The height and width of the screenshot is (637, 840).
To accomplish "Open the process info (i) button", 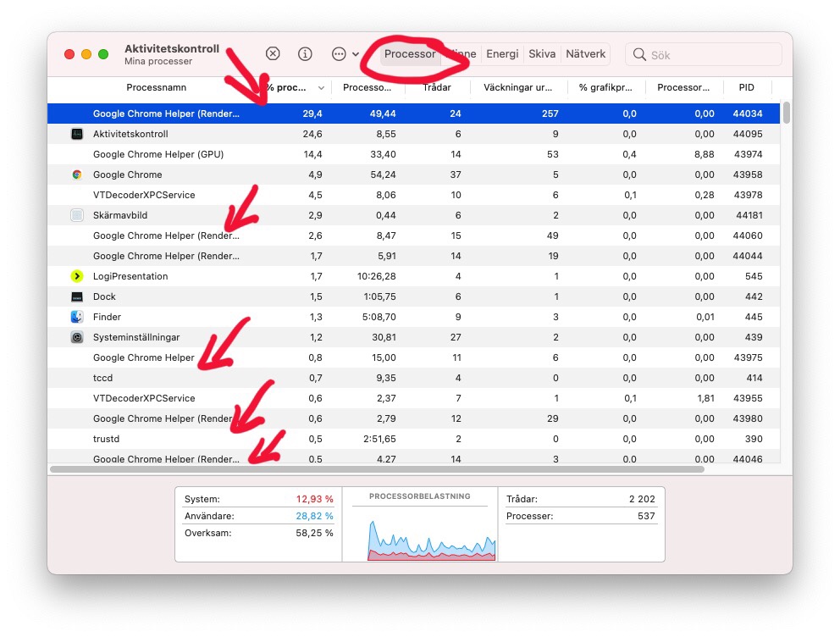I will pyautogui.click(x=305, y=53).
